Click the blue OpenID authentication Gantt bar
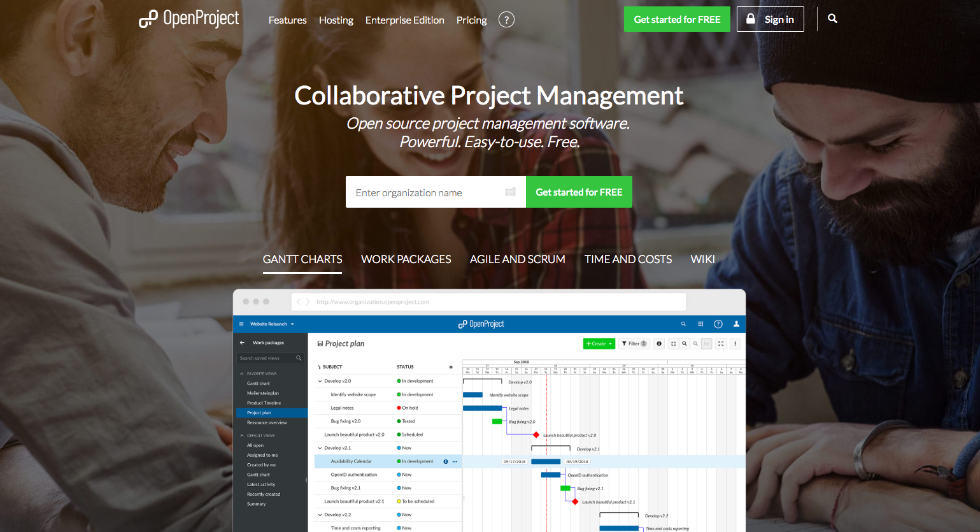Screen dimensions: 980x532 (x=551, y=475)
